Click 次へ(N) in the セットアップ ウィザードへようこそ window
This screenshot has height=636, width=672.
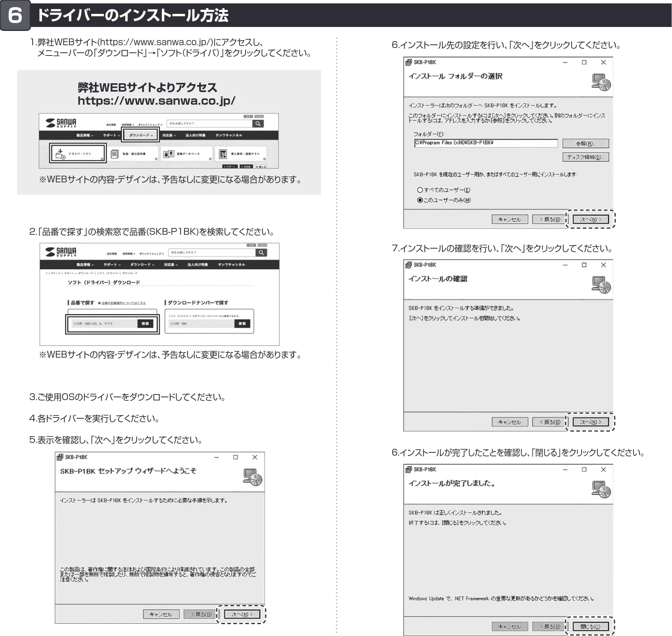pos(242,614)
